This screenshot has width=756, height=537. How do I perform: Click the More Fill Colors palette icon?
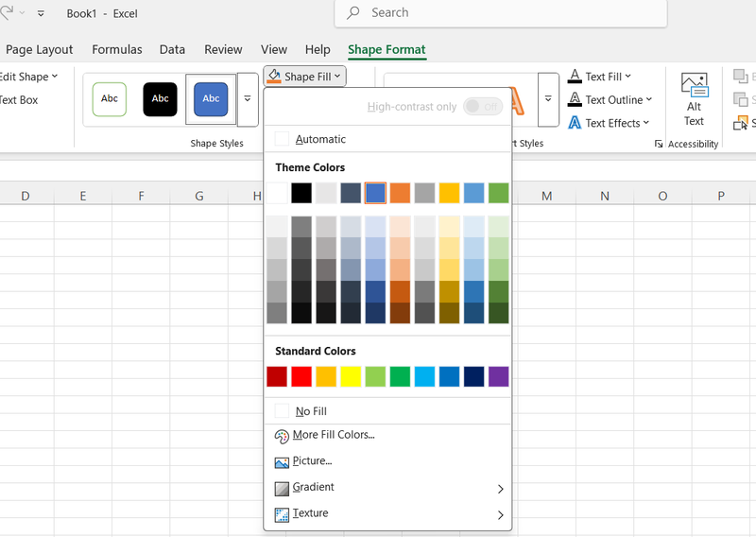(x=282, y=436)
